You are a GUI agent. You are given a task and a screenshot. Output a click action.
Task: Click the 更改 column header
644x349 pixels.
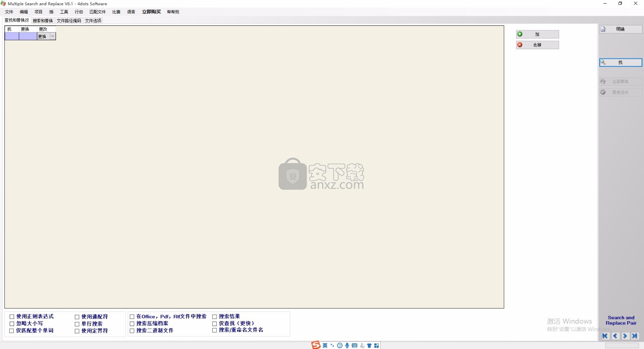tap(46, 29)
